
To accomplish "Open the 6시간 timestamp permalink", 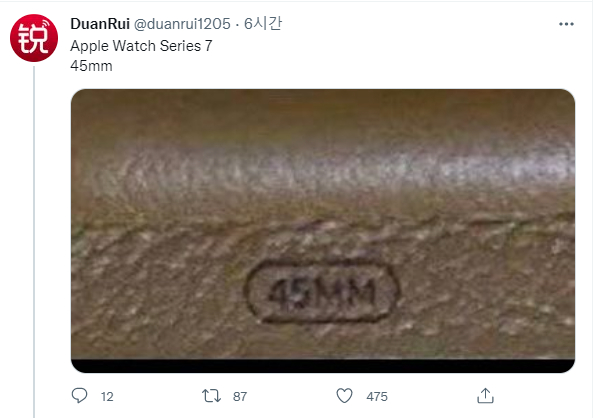I will pos(263,24).
